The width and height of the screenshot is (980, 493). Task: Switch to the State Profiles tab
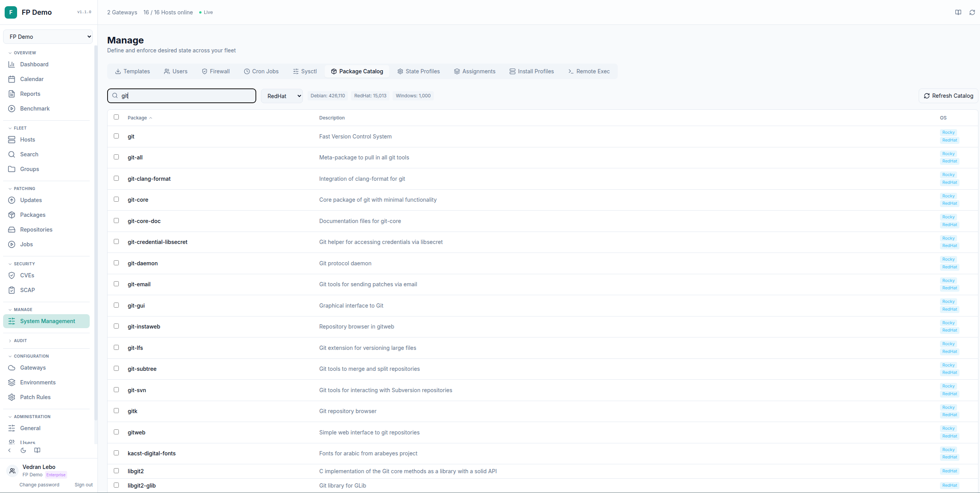(x=419, y=71)
